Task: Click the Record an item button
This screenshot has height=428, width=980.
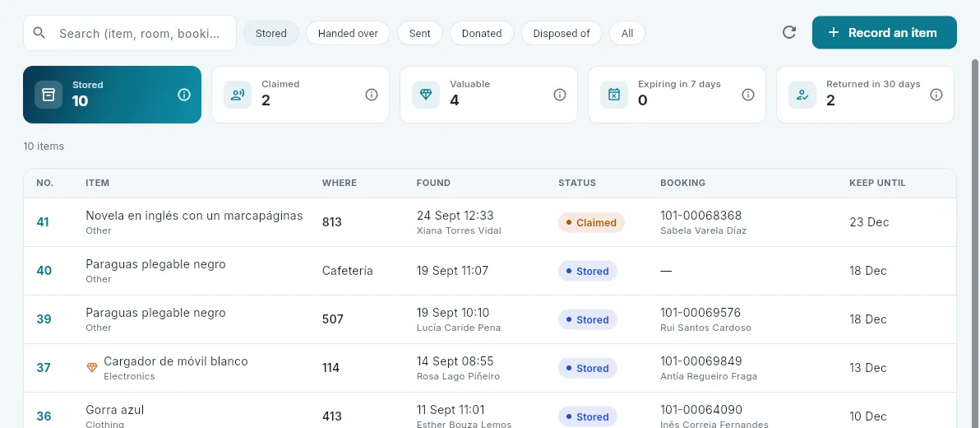Action: click(x=884, y=33)
